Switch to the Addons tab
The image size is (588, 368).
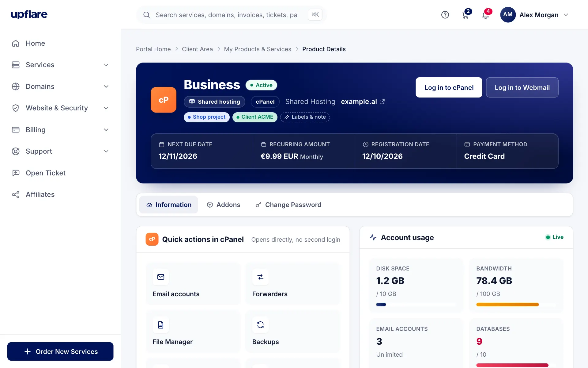[224, 205]
